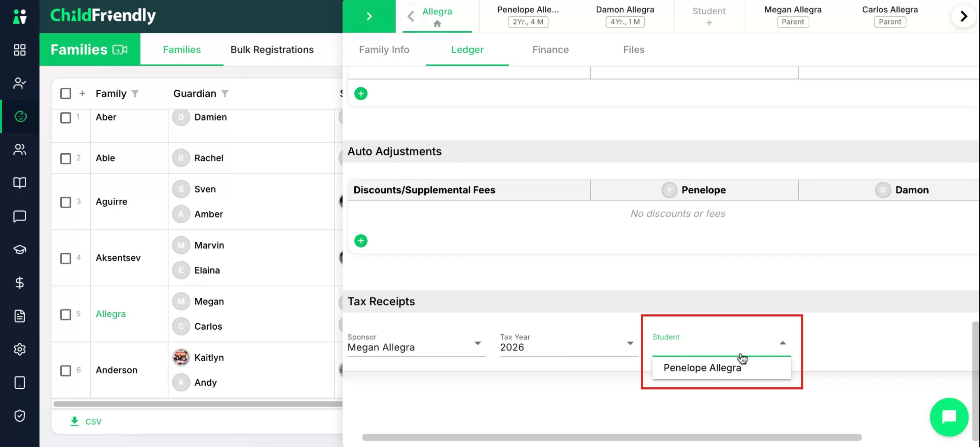Switch to the Ledger tab
The height and width of the screenshot is (447, 980).
click(x=467, y=49)
